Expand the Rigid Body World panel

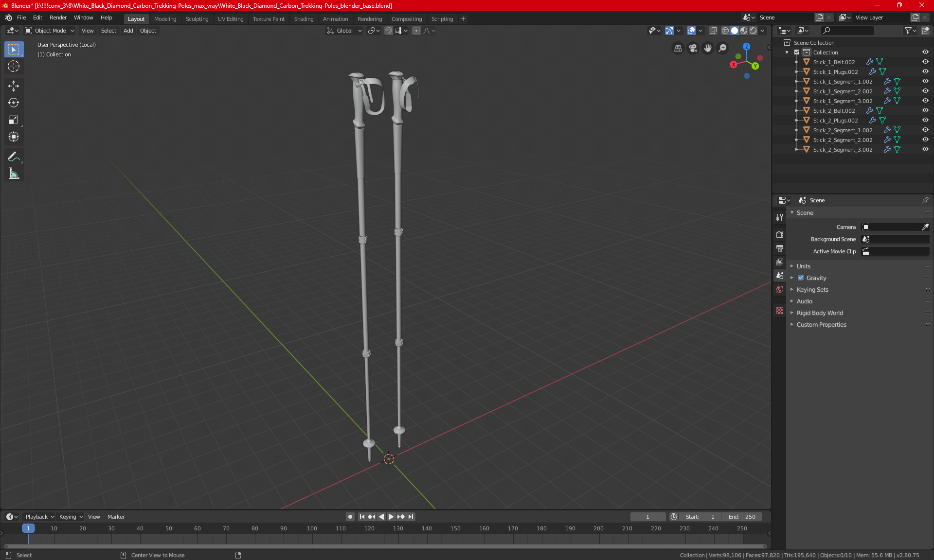819,313
